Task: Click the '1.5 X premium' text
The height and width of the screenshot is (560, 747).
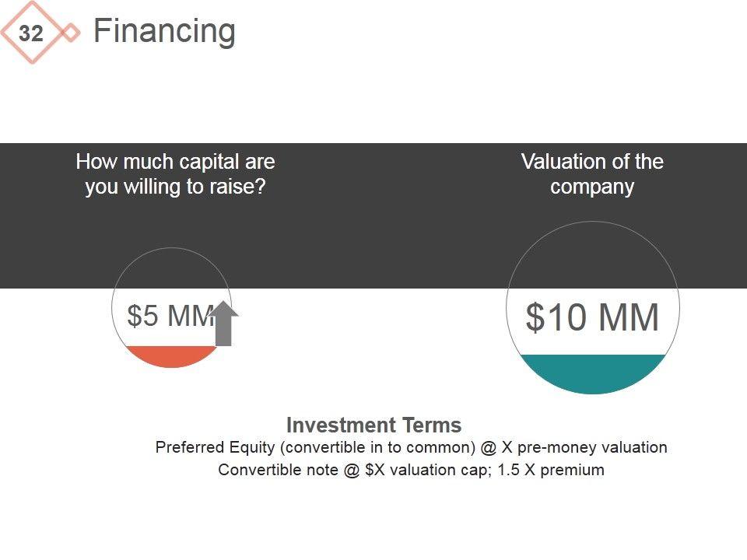Action: tap(549, 470)
